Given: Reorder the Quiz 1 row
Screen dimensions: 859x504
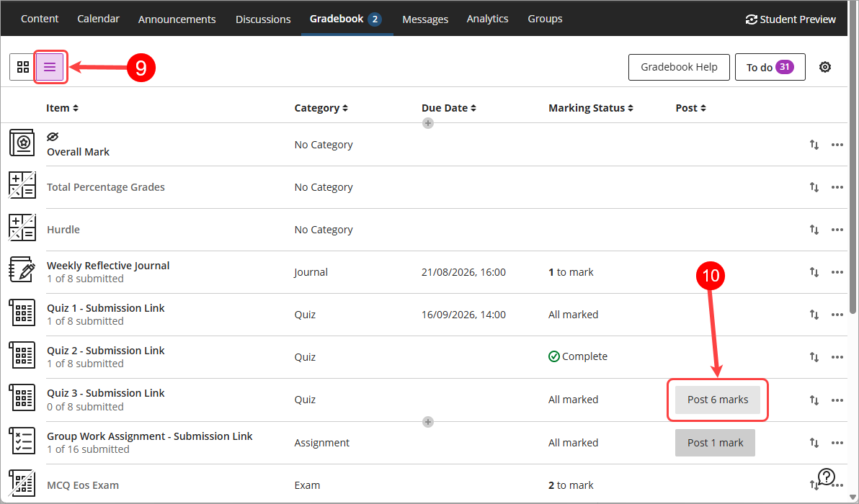Looking at the screenshot, I should pyautogui.click(x=814, y=315).
